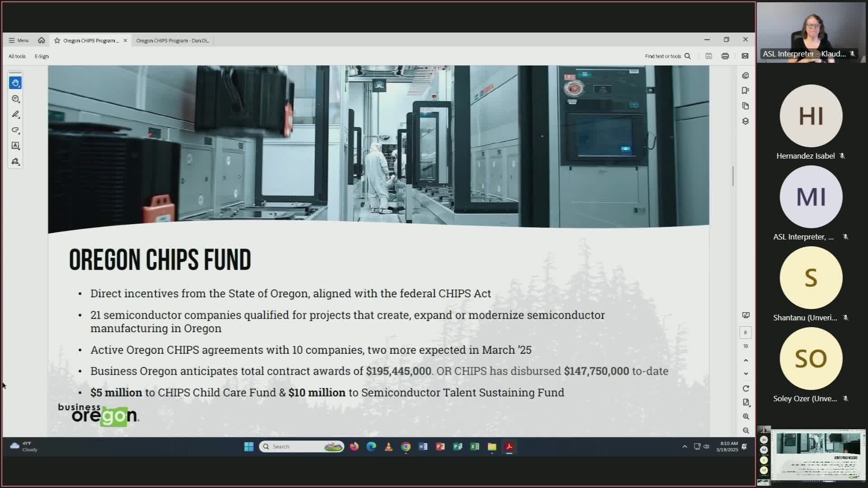This screenshot has width=868, height=488.
Task: Open Microsoft Word from the taskbar
Action: (x=423, y=446)
